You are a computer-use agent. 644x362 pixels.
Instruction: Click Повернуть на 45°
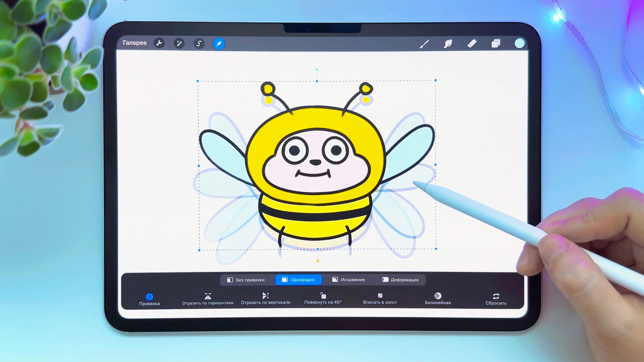323,298
